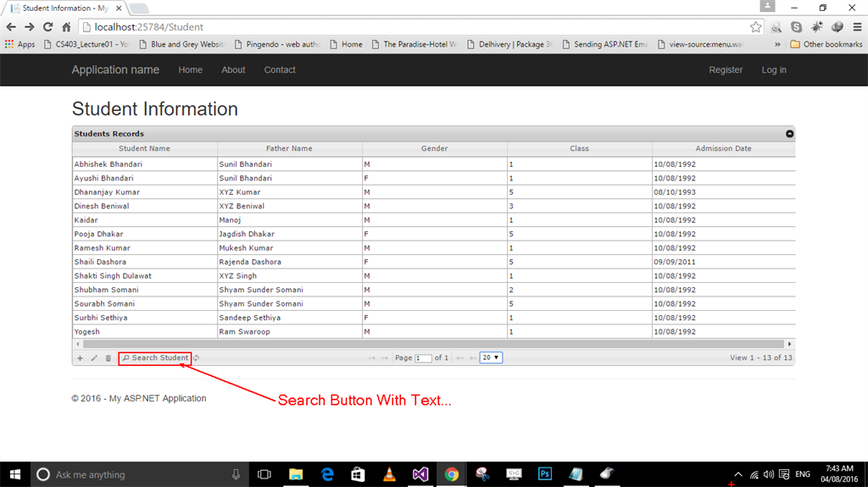Sort by Gender column header
Image resolution: width=868 pixels, height=487 pixels.
pos(435,148)
